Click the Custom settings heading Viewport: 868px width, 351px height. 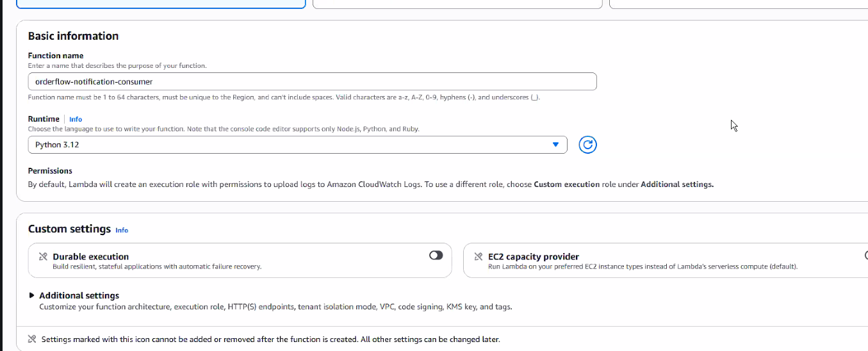tap(70, 229)
